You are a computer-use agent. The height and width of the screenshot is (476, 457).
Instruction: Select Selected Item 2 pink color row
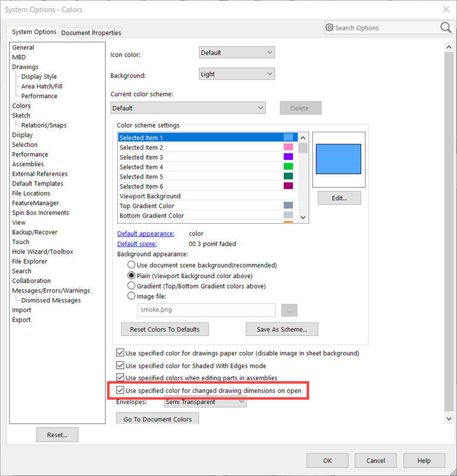click(208, 147)
